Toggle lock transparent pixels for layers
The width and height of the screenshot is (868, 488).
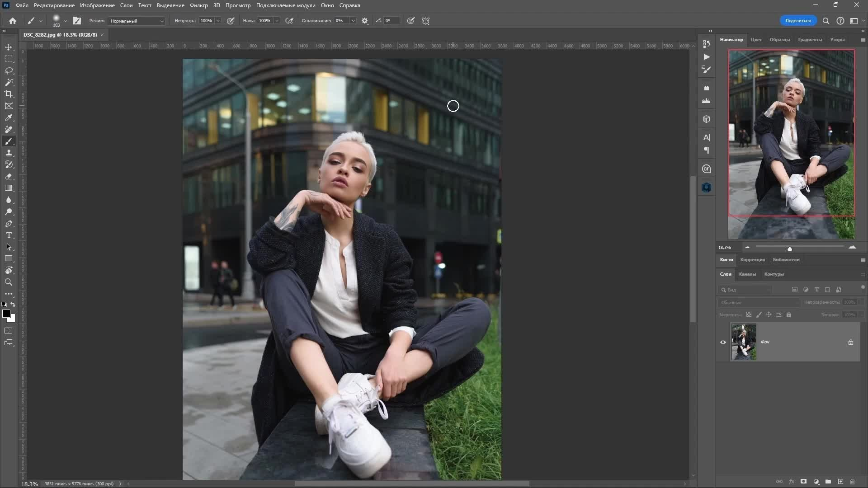point(750,314)
